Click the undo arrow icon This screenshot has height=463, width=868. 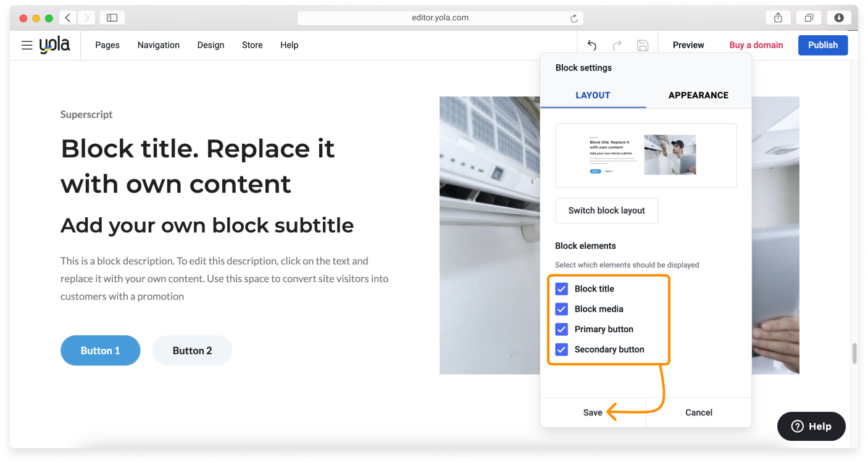pyautogui.click(x=591, y=45)
